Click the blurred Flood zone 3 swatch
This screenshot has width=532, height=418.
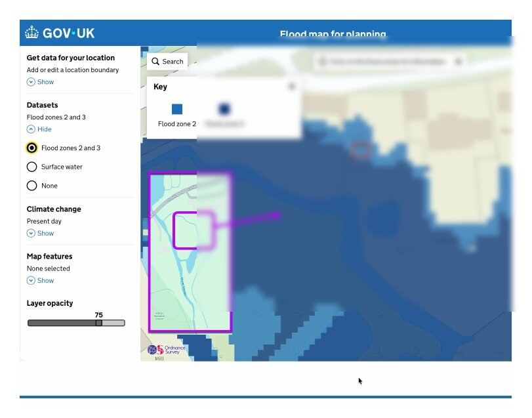point(224,109)
